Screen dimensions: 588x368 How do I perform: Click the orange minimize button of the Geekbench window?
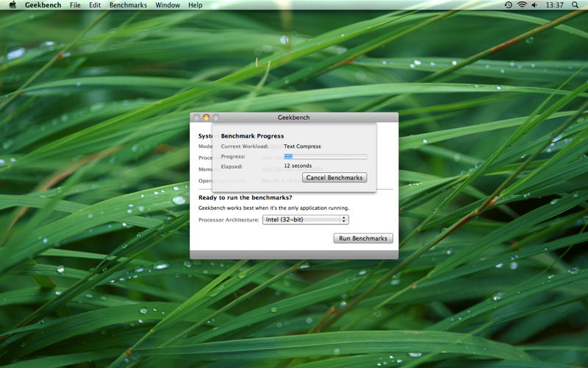click(206, 118)
